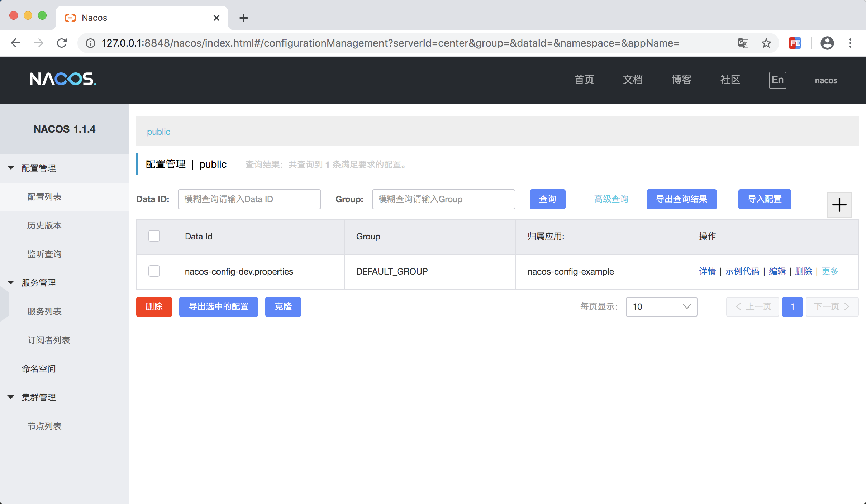The image size is (866, 504).
Task: Check the box for nacos-config-dev.properties row
Action: coord(154,271)
